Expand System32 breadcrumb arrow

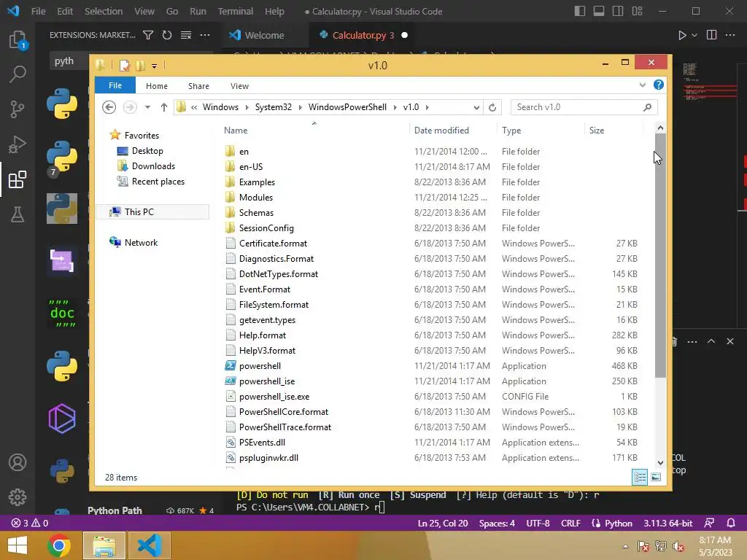point(300,107)
